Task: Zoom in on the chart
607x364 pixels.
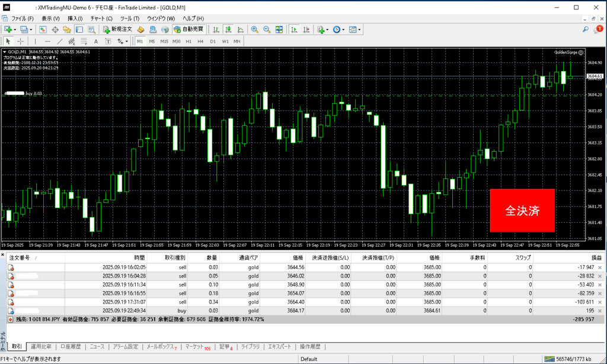Action: tap(254, 29)
